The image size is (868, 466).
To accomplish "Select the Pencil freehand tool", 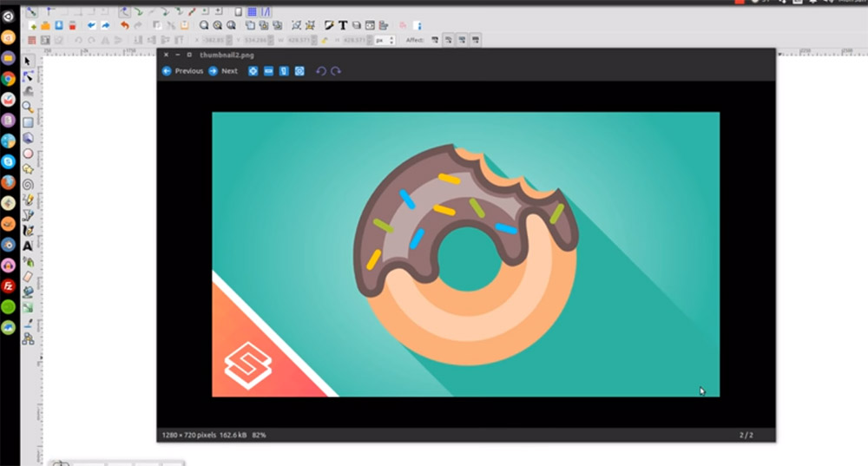I will tap(28, 200).
